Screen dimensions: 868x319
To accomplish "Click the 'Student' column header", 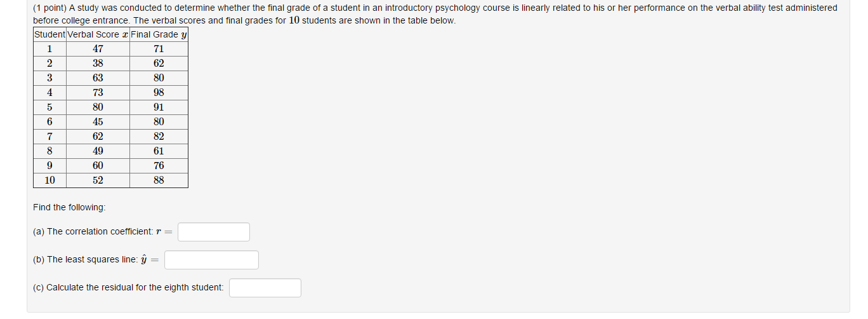I will point(49,34).
